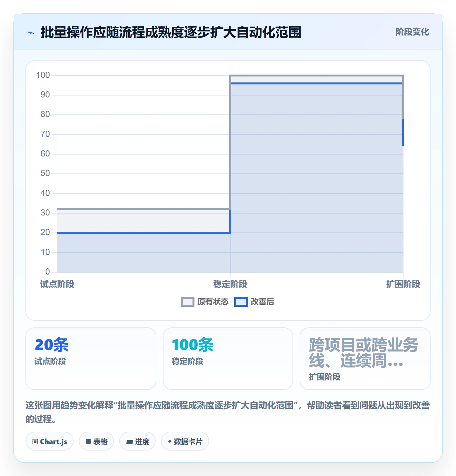Click the 试点阶段 caption under 20条
This screenshot has height=476, width=456.
(50, 361)
